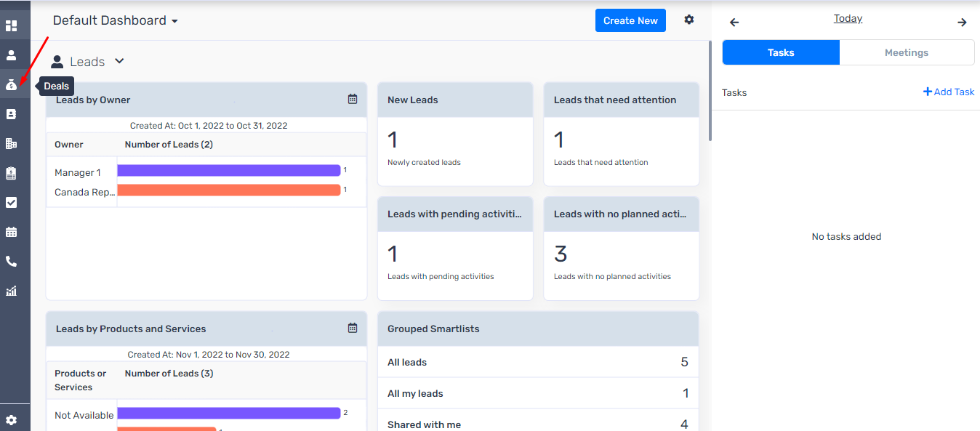980x431 pixels.
Task: Click Created At Nov 1, 2022 date range
Action: tap(209, 354)
